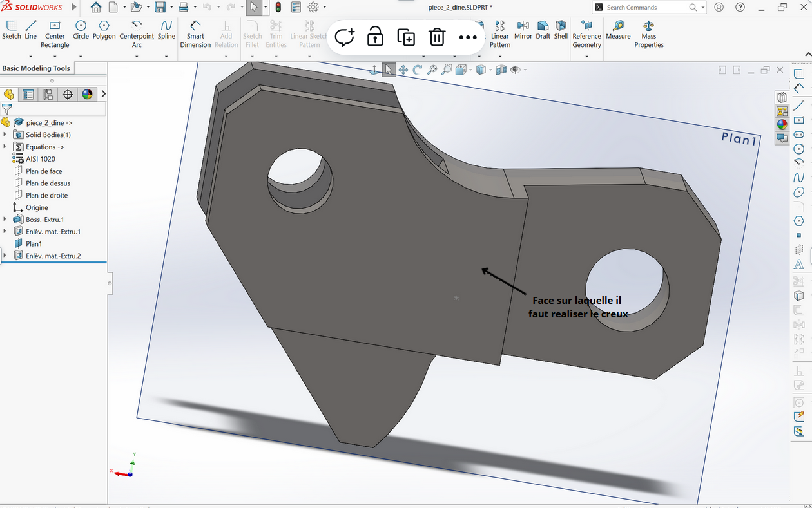
Task: Pick the Circle tool
Action: tap(81, 30)
